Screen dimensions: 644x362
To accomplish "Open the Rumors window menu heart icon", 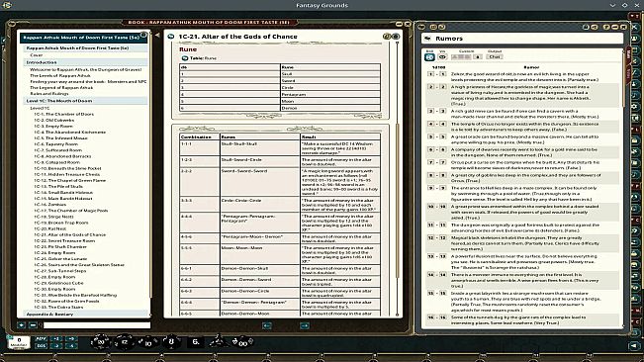I will point(421,27).
